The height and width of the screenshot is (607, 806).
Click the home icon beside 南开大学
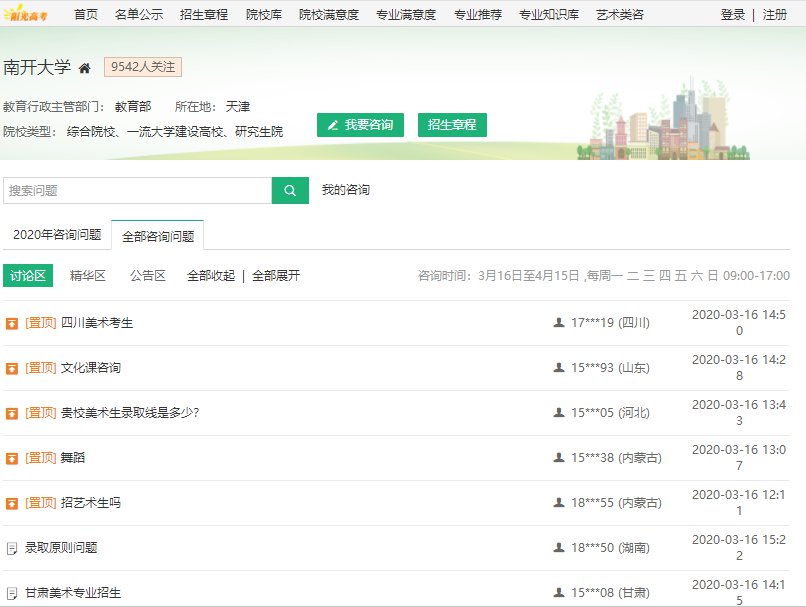coord(85,68)
